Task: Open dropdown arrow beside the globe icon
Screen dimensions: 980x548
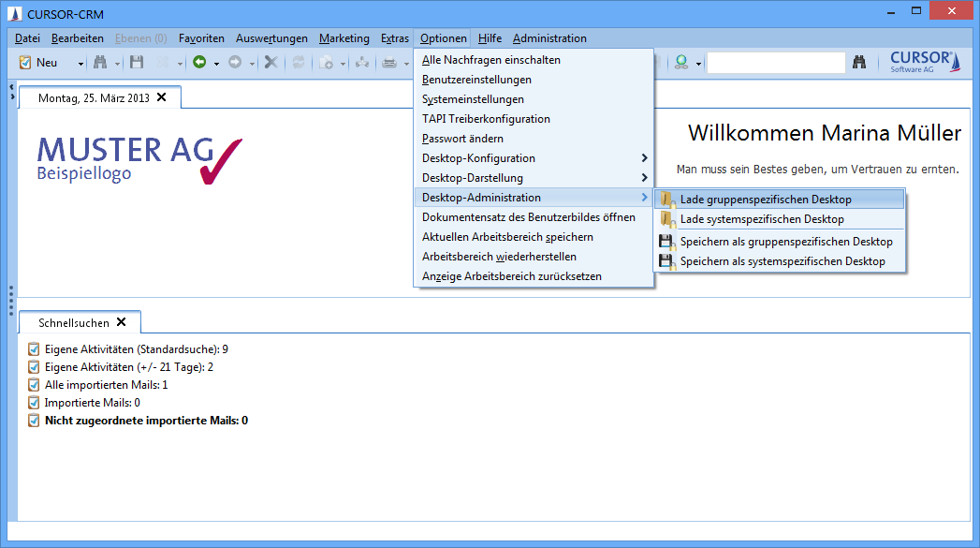Action: pos(697,64)
